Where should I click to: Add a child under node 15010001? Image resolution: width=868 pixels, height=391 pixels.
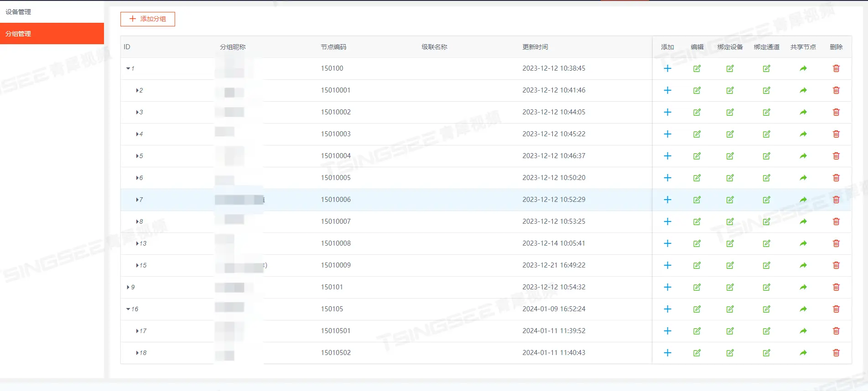pyautogui.click(x=667, y=90)
